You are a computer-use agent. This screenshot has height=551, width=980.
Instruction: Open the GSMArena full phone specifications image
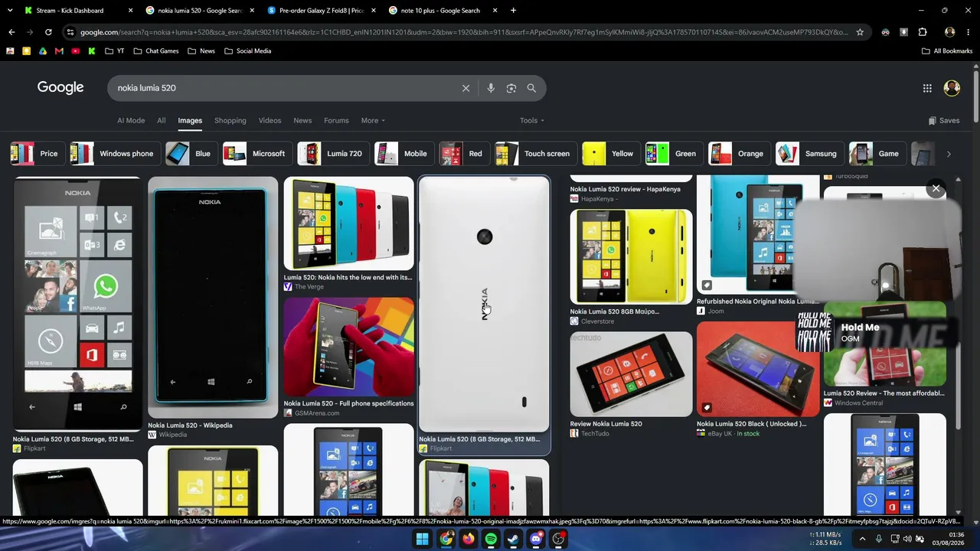(348, 347)
